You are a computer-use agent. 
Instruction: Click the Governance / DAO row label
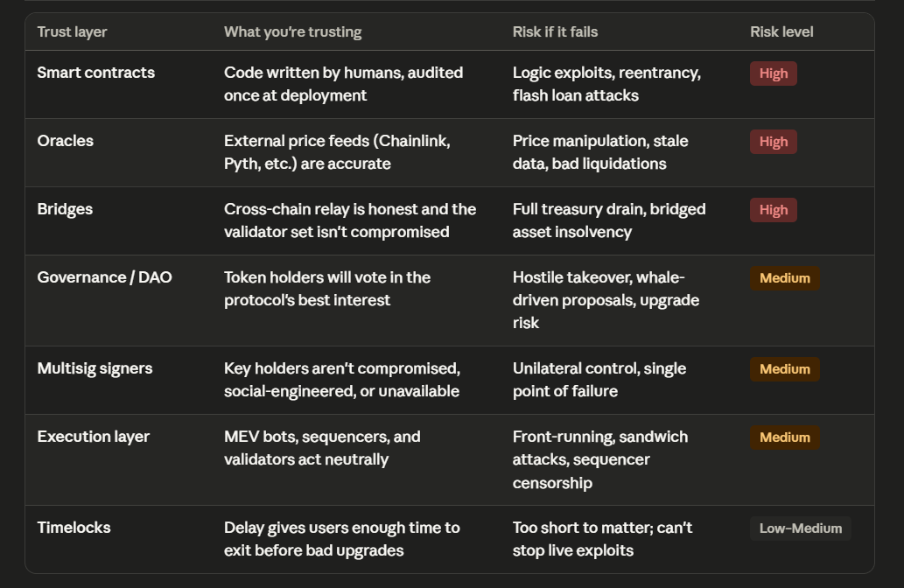point(104,277)
